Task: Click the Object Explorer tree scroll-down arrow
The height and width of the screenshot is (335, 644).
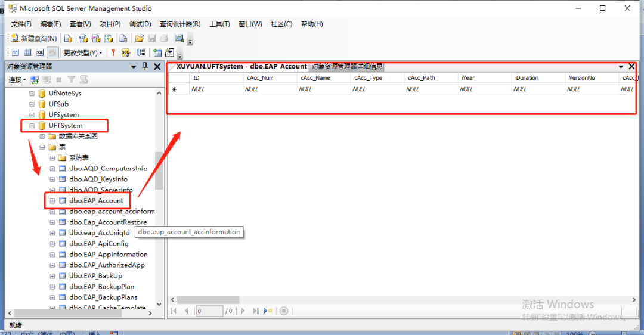Action: point(159,305)
